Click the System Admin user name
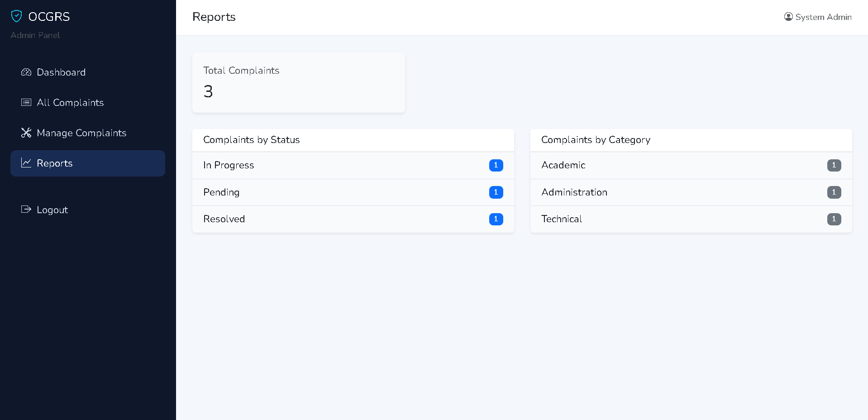Viewport: 868px width, 420px height. [x=823, y=17]
